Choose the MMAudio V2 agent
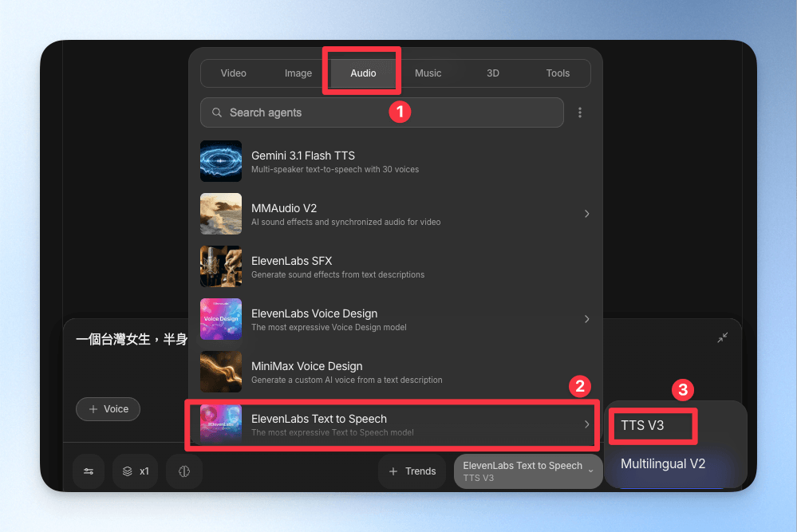Viewport: 797px width, 532px height. (395, 214)
